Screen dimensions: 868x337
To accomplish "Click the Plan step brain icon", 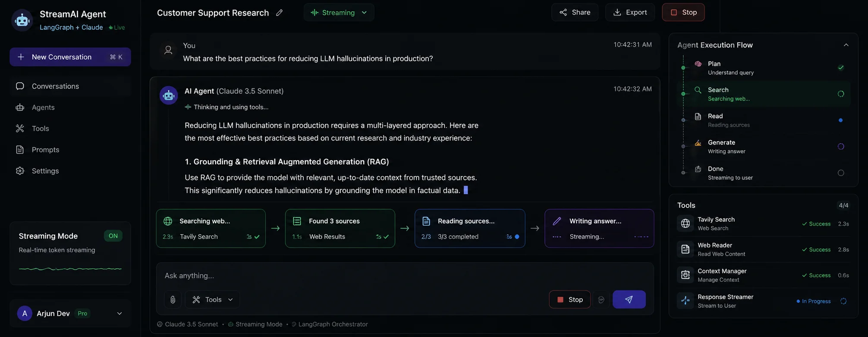I will [698, 64].
